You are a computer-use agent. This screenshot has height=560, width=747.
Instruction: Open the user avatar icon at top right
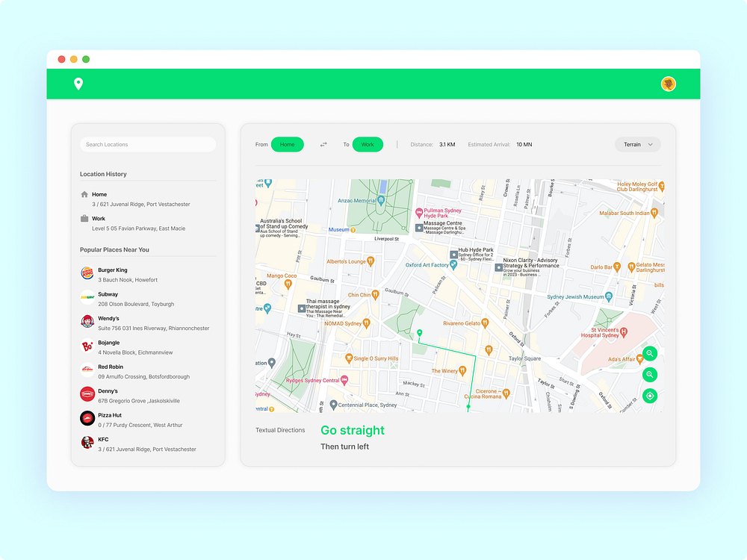(669, 84)
